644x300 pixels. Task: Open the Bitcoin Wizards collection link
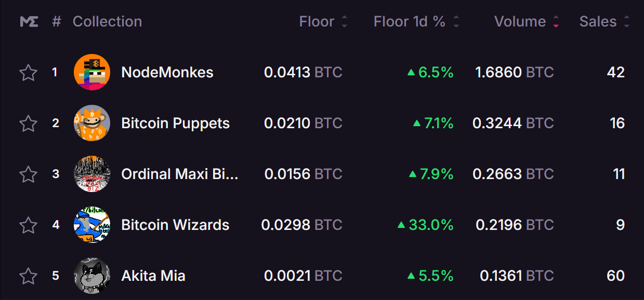pos(175,225)
